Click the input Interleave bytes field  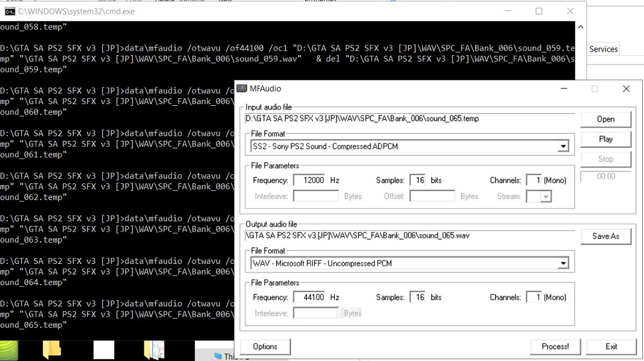316,197
